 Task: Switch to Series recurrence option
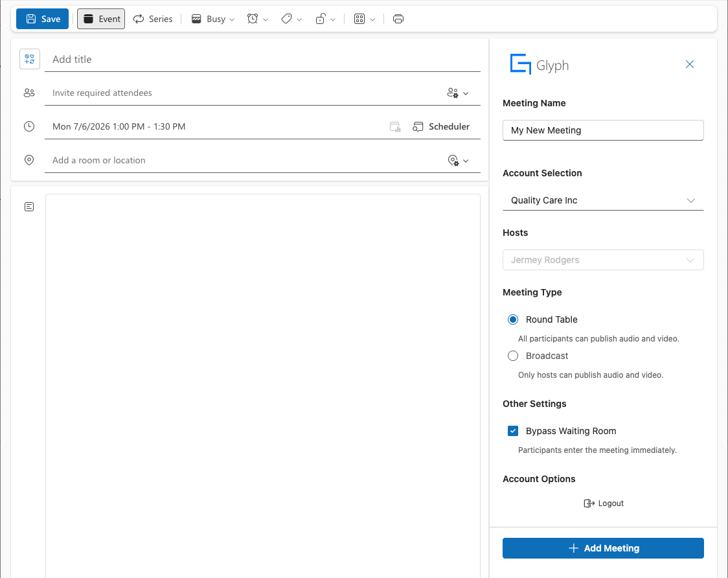pos(153,19)
